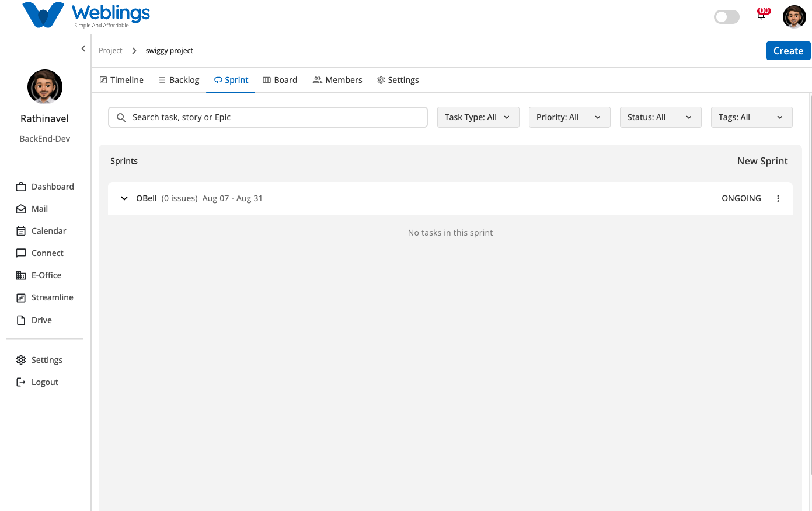Open the Task Type filter dropdown

[x=478, y=117]
